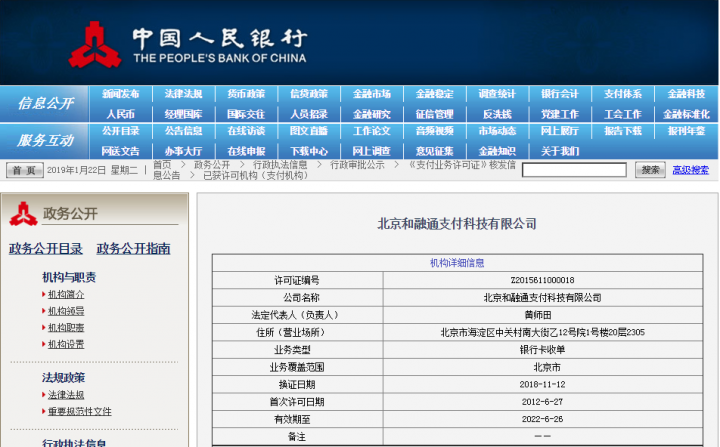Click the People's Bank of China red logo
720x447 pixels.
tap(95, 44)
